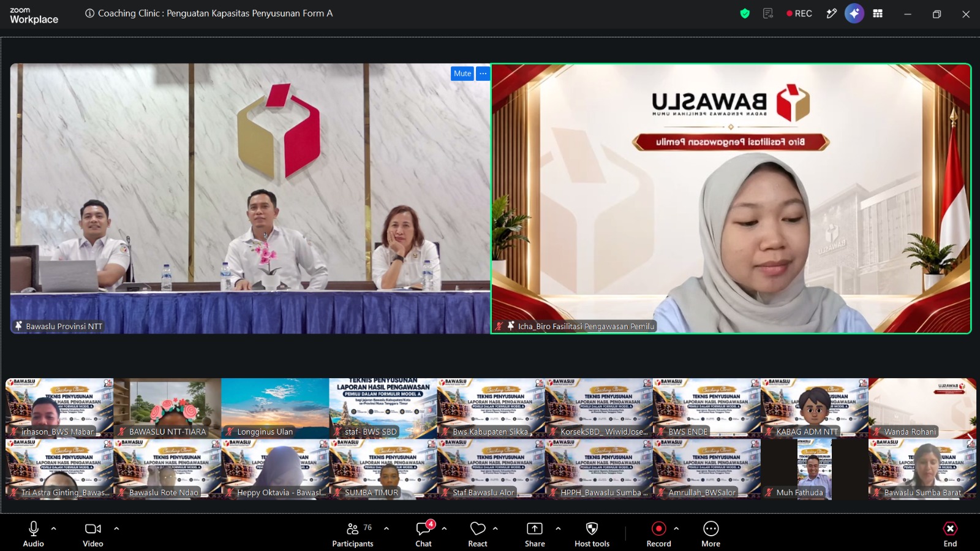The height and width of the screenshot is (551, 980).
Task: Click the REC recording indicator
Action: tap(799, 13)
